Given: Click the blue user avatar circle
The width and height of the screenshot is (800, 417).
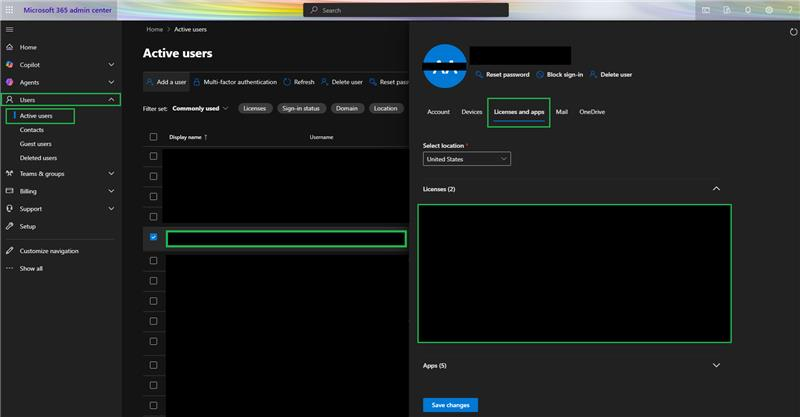Looking at the screenshot, I should pos(445,66).
